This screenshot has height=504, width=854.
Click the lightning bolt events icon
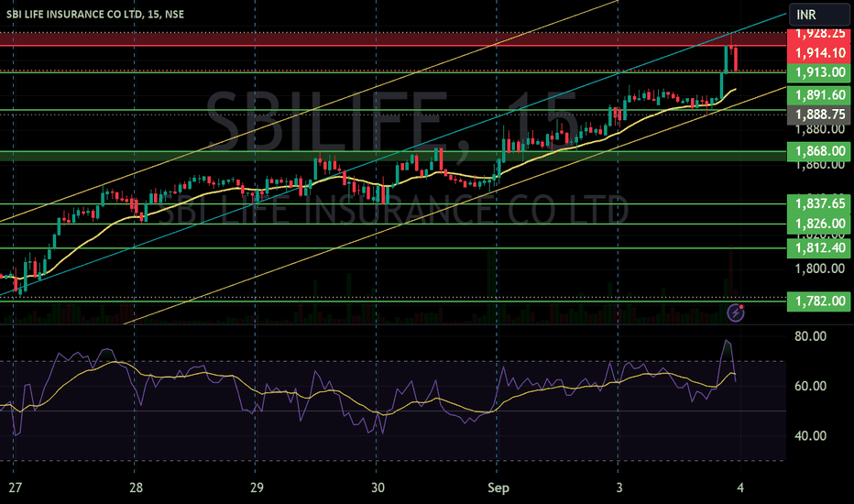click(736, 312)
